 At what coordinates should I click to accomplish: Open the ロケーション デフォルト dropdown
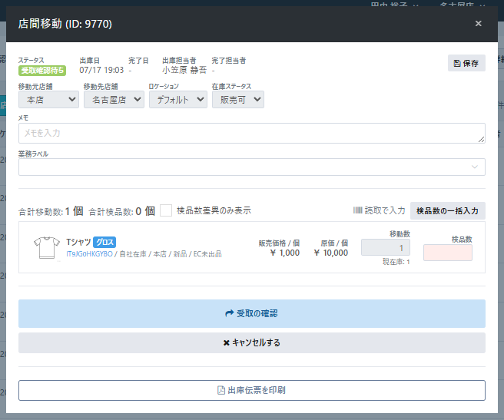point(178,100)
